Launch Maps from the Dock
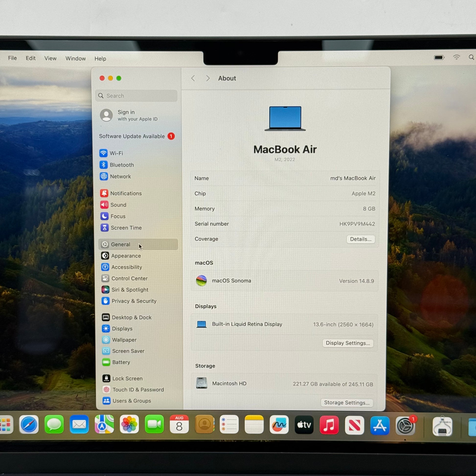Screen dimensions: 476x476 pos(104,424)
